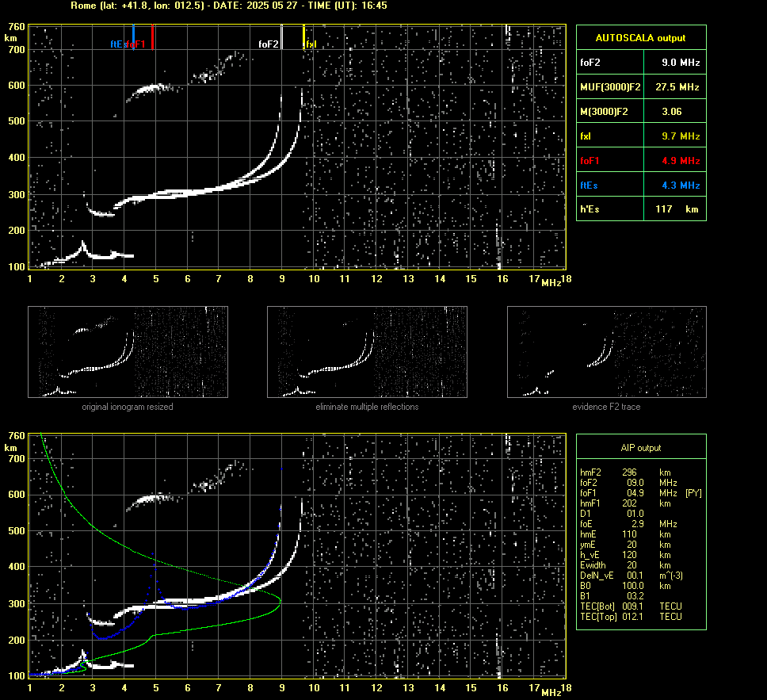Screen dimensions: 767x700
Task: Click the 'AIP output' panel header
Action: pyautogui.click(x=641, y=448)
